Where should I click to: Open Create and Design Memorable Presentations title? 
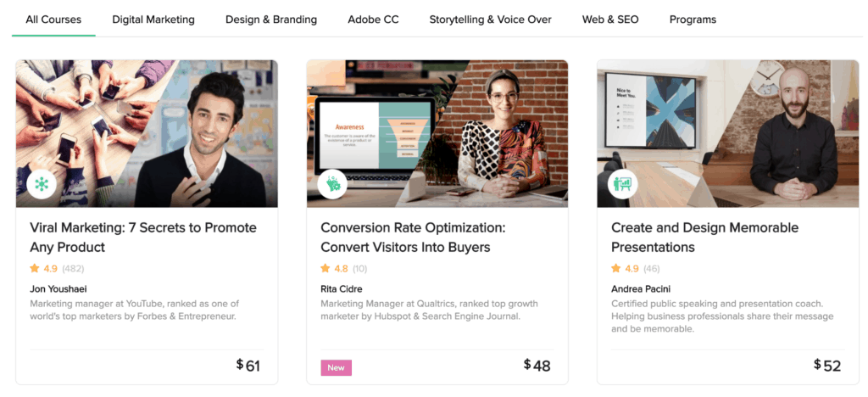[x=704, y=238]
